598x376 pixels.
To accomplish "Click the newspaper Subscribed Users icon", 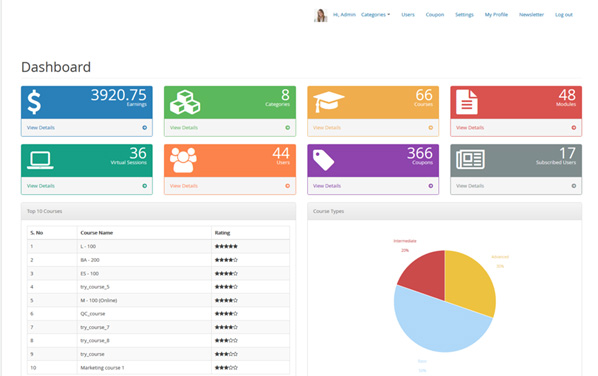I will (471, 159).
